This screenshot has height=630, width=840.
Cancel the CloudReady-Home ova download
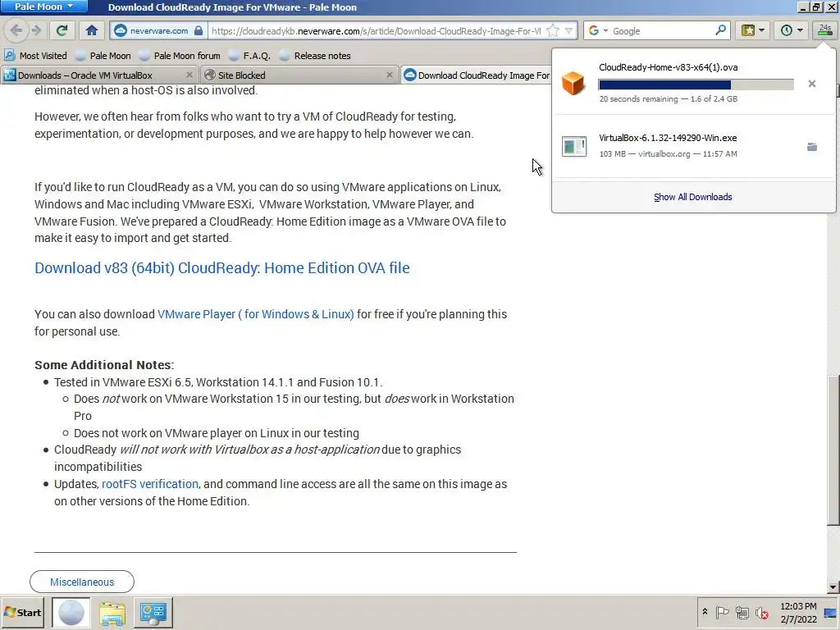pyautogui.click(x=812, y=84)
